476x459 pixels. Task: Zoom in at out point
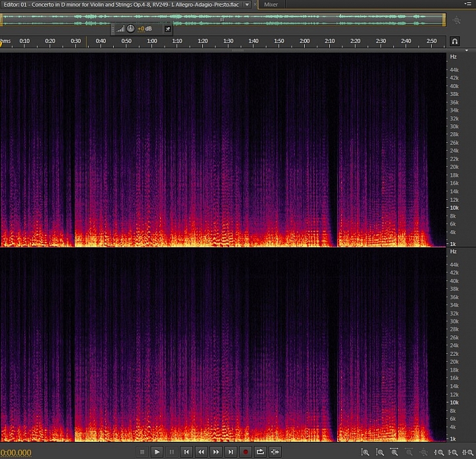(x=453, y=452)
